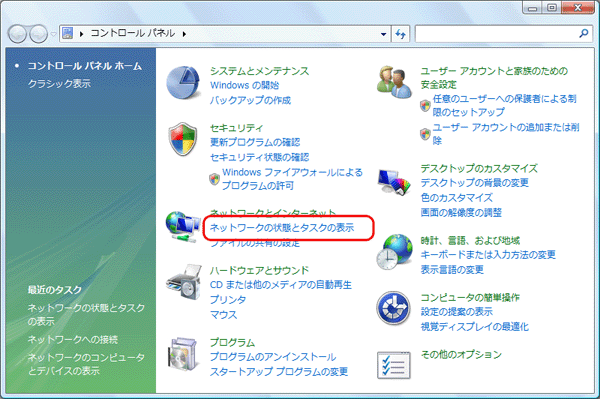
Task: Open ユーザー アカウントと家族のための安全設定
Action: click(x=494, y=78)
